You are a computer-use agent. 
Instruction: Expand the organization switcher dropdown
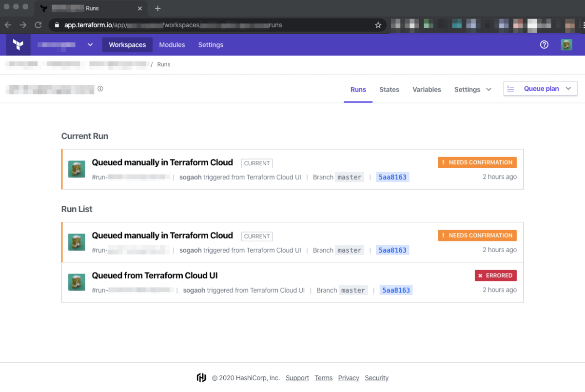(x=90, y=45)
